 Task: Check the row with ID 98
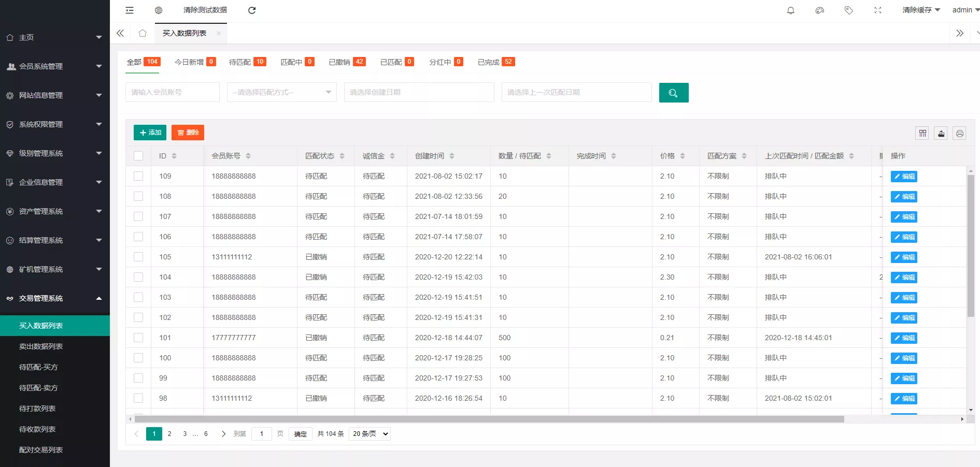138,398
